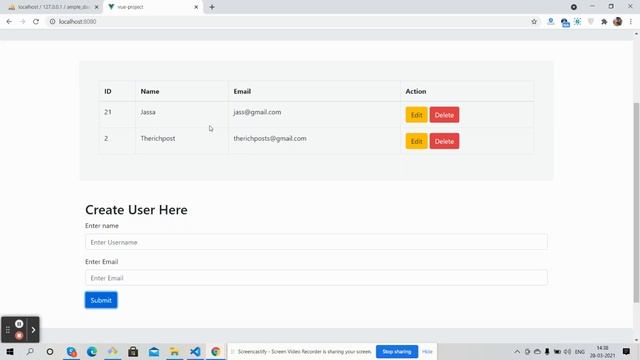
Task: Reload the localhost page
Action: pyautogui.click(x=36, y=22)
